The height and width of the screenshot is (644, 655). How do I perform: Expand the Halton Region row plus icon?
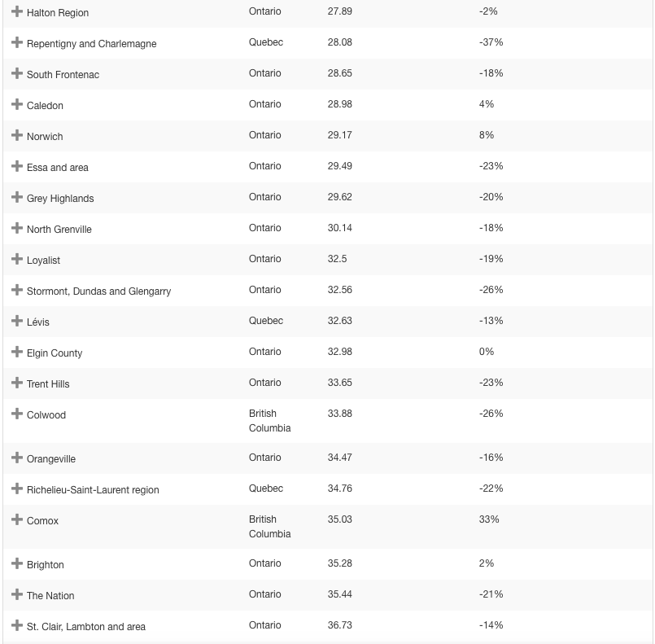click(x=17, y=11)
